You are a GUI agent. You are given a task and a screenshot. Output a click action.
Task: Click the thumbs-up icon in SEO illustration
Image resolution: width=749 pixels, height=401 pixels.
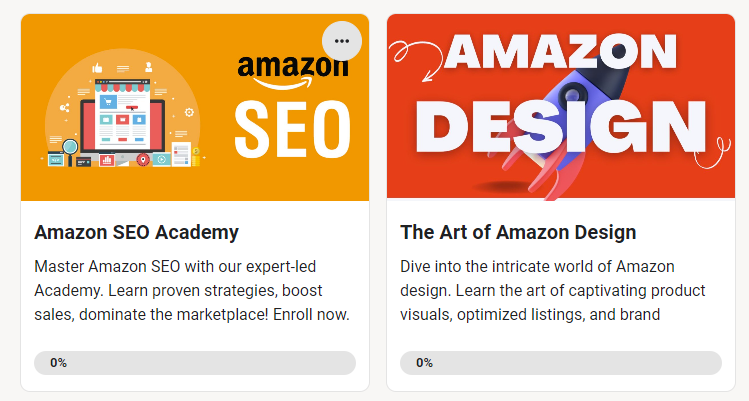[x=98, y=68]
